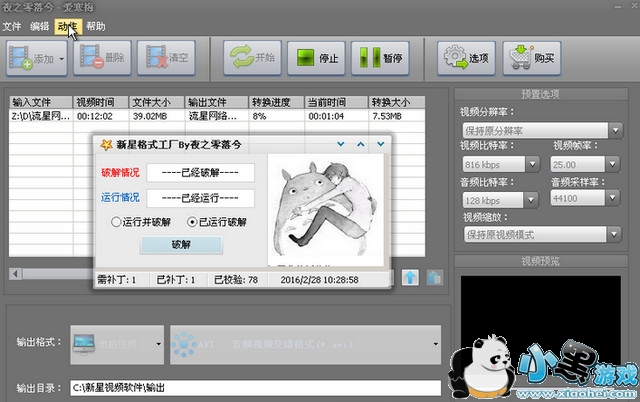This screenshot has width=640, height=402.
Task: Click the 破解 button in the dialog
Action: coord(181,244)
